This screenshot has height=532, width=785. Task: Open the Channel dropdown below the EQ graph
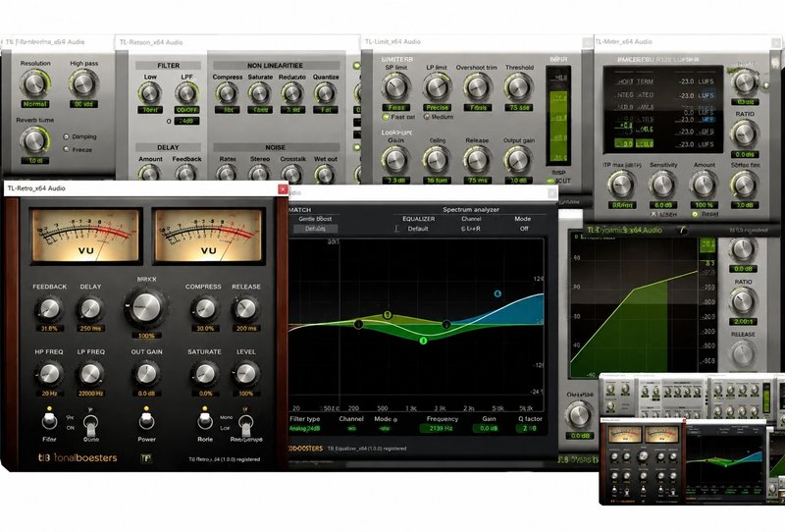tap(351, 428)
